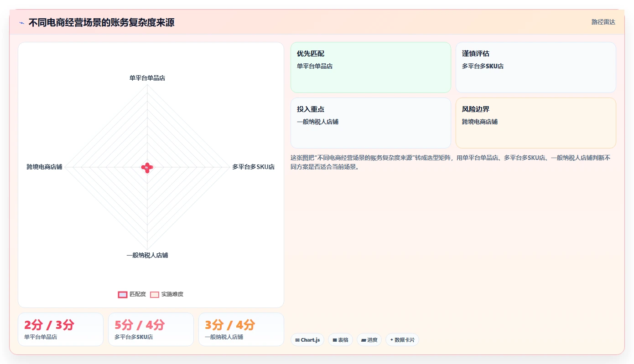Click the 匹配度 legend label

[x=138, y=294]
